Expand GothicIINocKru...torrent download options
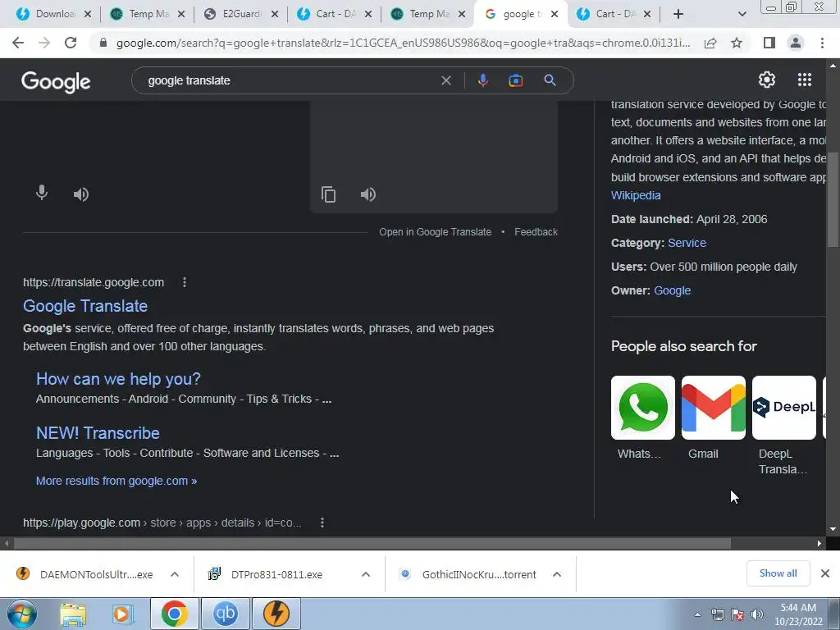 pos(557,574)
